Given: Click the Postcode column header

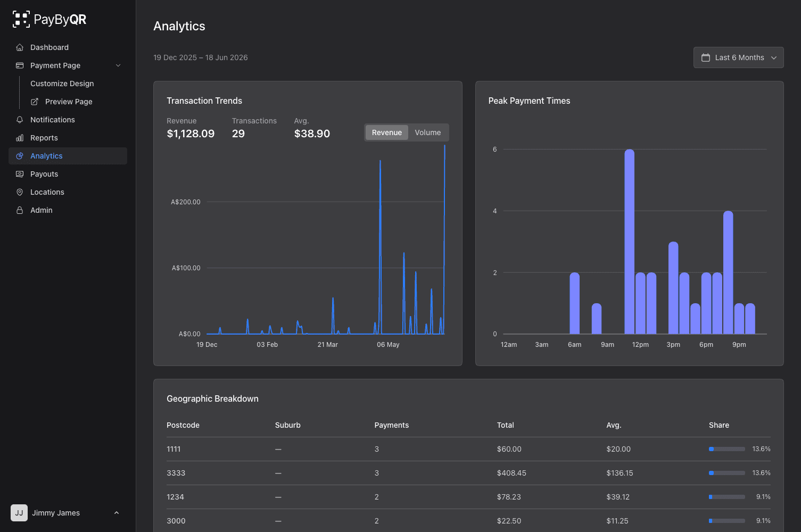Looking at the screenshot, I should [x=183, y=425].
